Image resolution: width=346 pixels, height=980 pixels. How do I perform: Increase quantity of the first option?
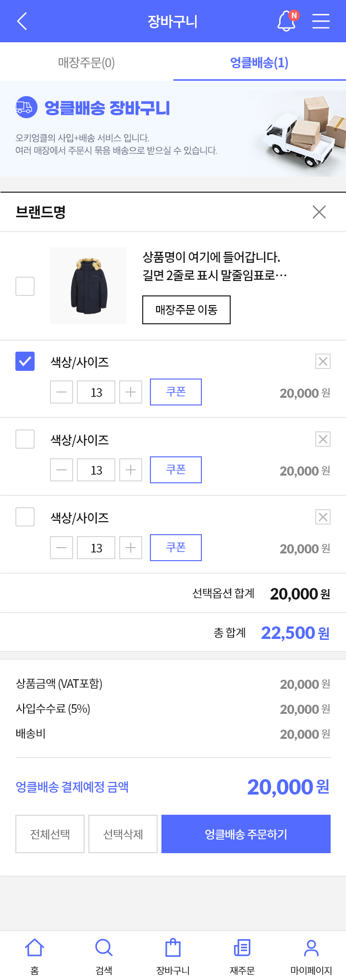(131, 392)
